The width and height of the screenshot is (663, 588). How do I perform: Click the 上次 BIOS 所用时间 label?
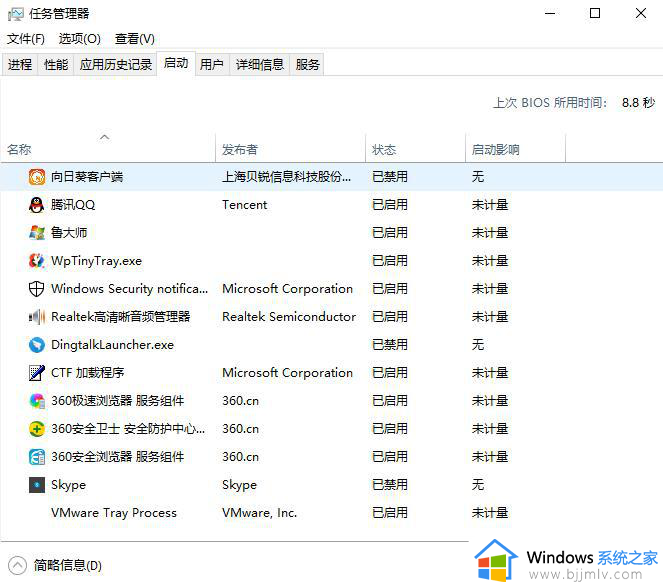[x=551, y=103]
